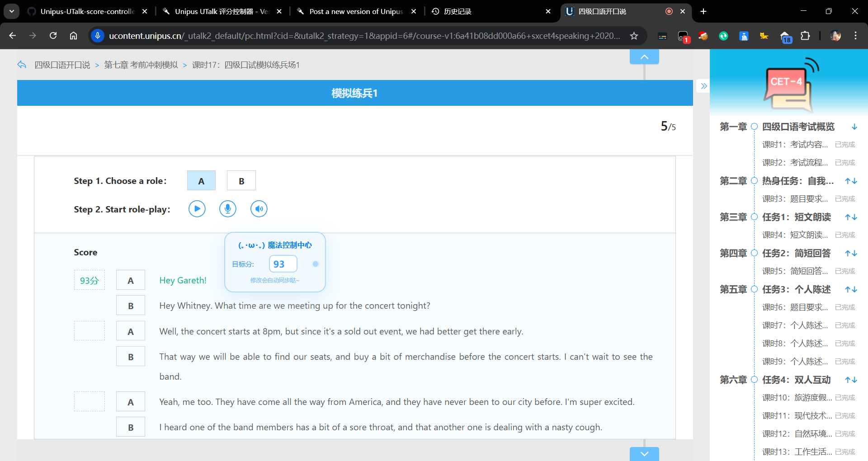The height and width of the screenshot is (461, 868).
Task: Click the 目标分 input showing 93
Action: (283, 264)
